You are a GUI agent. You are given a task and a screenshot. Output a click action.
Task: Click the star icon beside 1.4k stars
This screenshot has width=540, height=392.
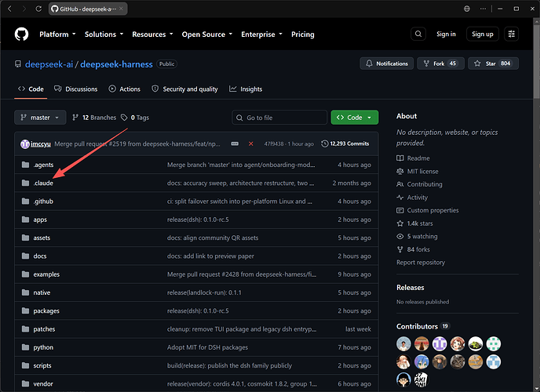click(x=400, y=223)
